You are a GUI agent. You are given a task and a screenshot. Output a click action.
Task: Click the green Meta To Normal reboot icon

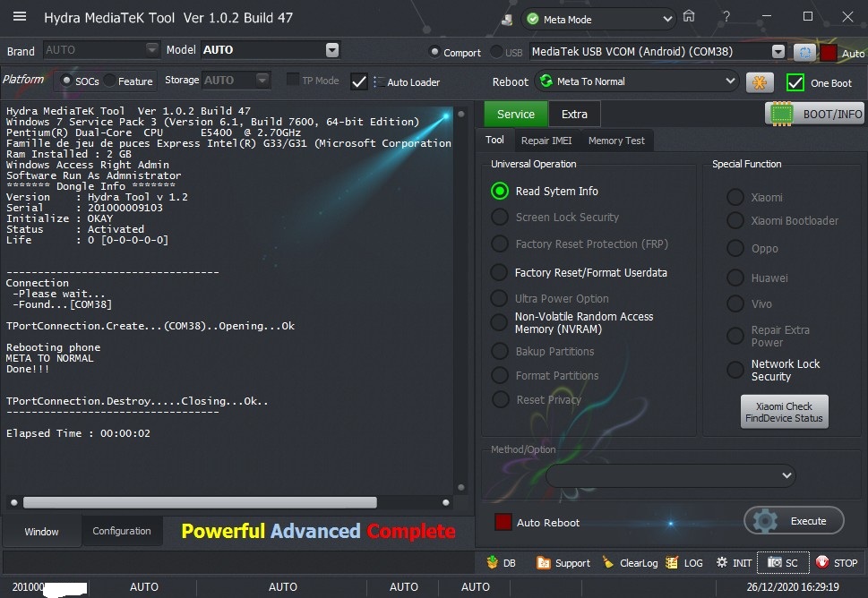[x=546, y=81]
